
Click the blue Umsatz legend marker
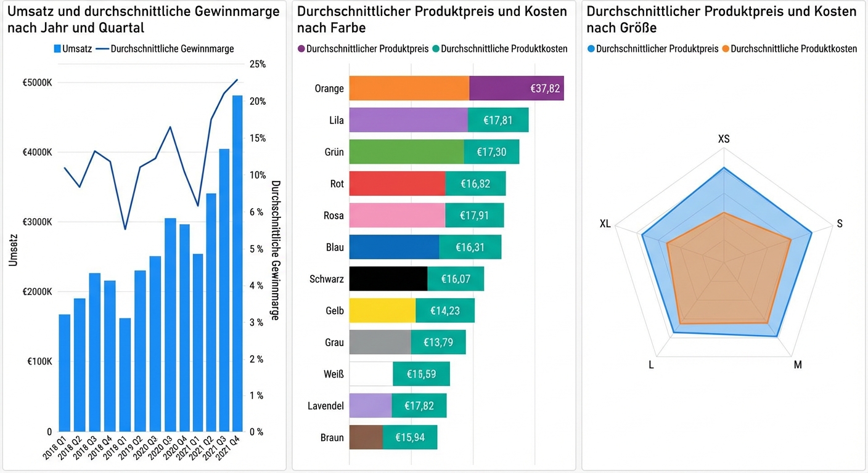pos(57,49)
